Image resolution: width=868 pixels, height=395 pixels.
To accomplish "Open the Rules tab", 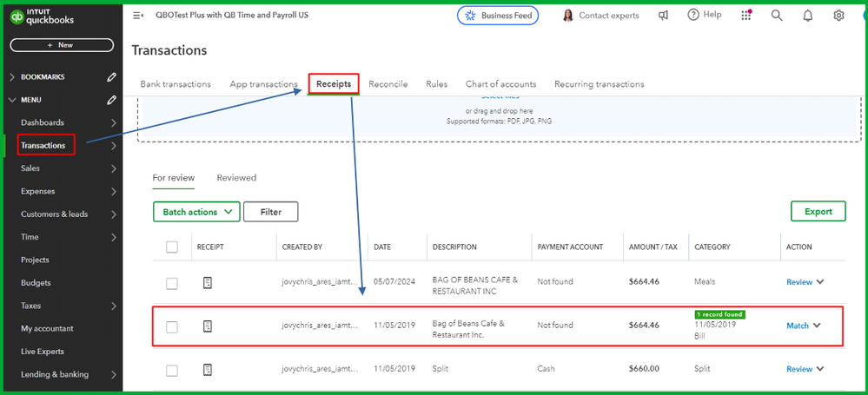I will point(437,84).
